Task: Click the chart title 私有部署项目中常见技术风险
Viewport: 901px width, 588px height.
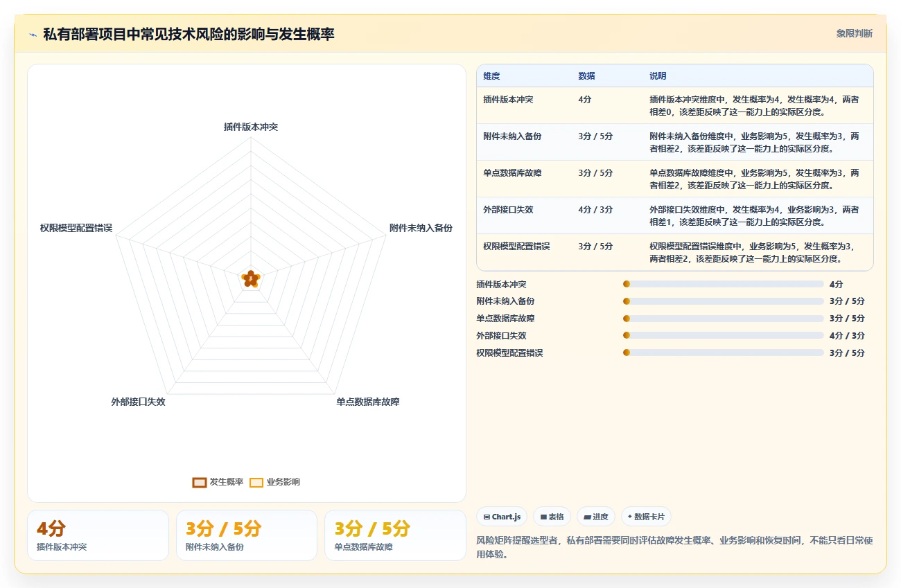Action: click(x=189, y=34)
